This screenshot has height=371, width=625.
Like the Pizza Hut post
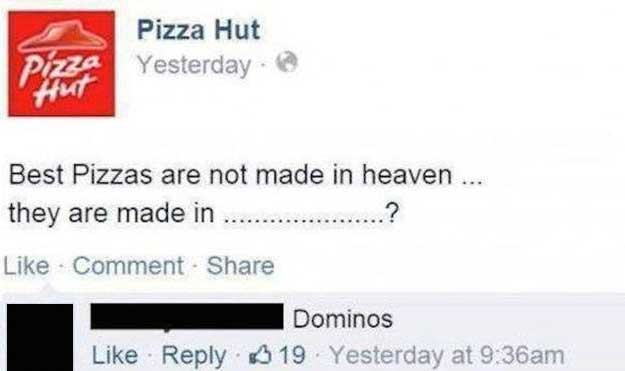pos(26,266)
